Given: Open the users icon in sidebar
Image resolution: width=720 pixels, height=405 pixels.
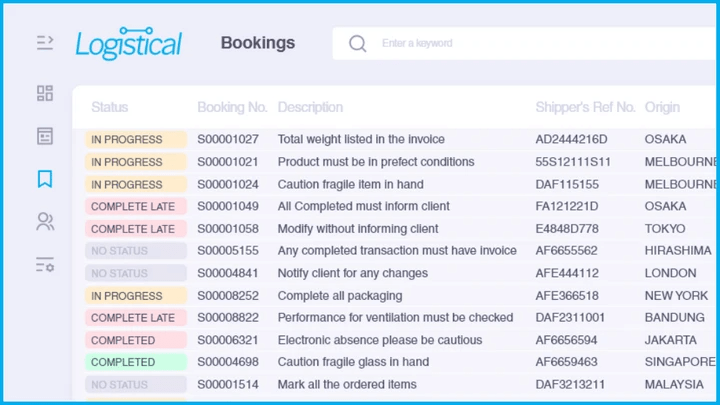Looking at the screenshot, I should [x=45, y=222].
